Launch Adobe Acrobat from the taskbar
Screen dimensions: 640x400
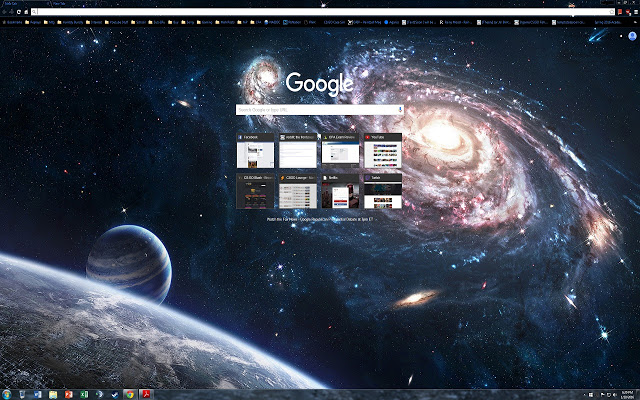[146, 394]
